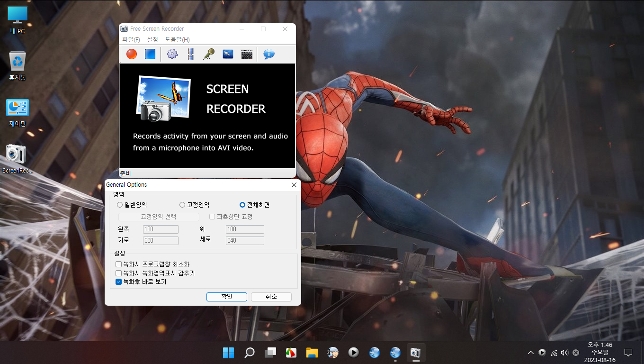Select the ScreenRec desktop shortcut icon
The width and height of the screenshot is (644, 364).
point(18,159)
